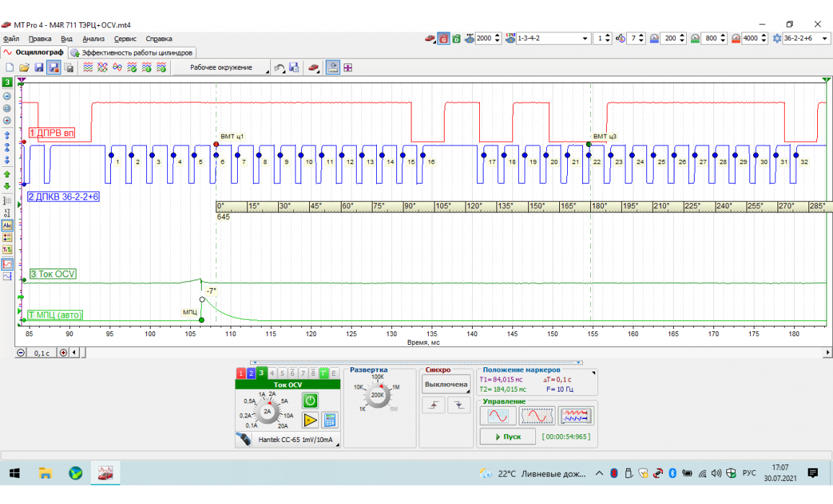Click the undo arrow icon in toolbar
Viewport: 833px width, 504px height.
280,68
